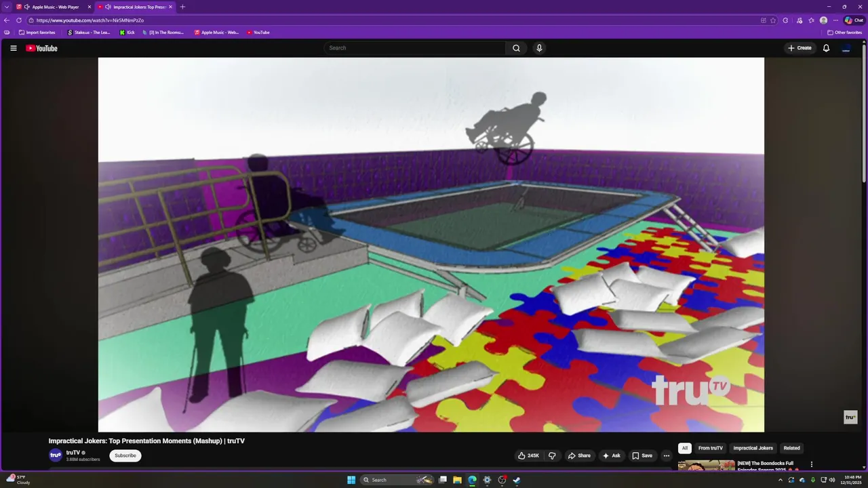Select the From truTV filter chip
868x488 pixels.
pos(711,448)
